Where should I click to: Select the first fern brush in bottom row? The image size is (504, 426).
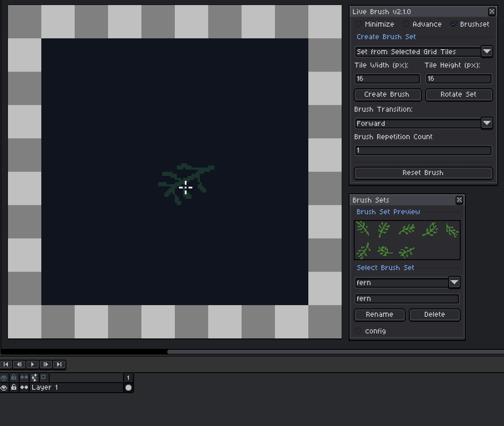364,251
